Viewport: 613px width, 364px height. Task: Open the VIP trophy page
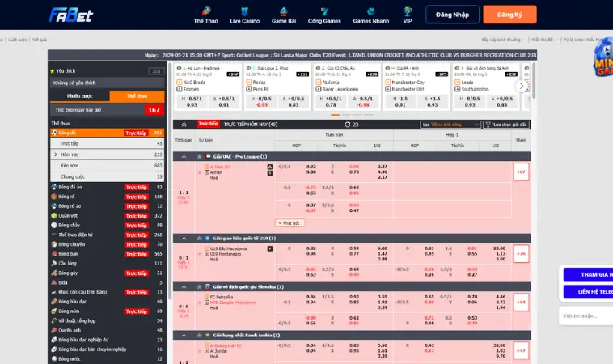408,15
